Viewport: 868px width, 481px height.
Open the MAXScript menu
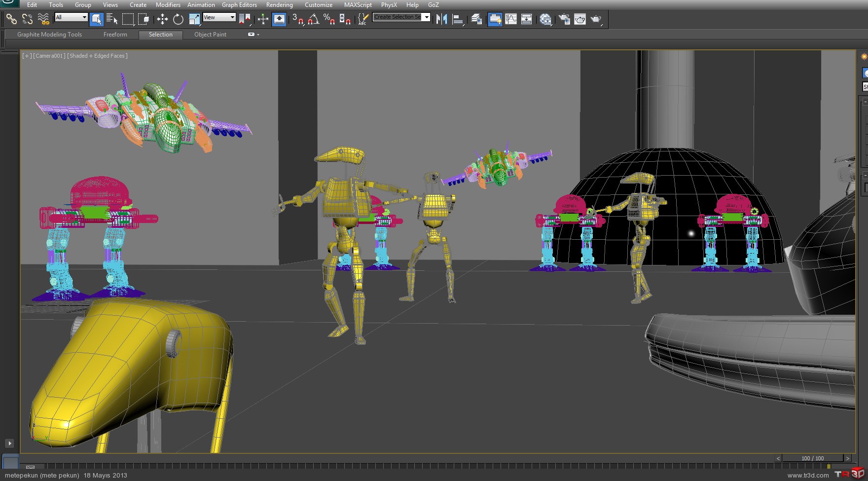pos(358,4)
